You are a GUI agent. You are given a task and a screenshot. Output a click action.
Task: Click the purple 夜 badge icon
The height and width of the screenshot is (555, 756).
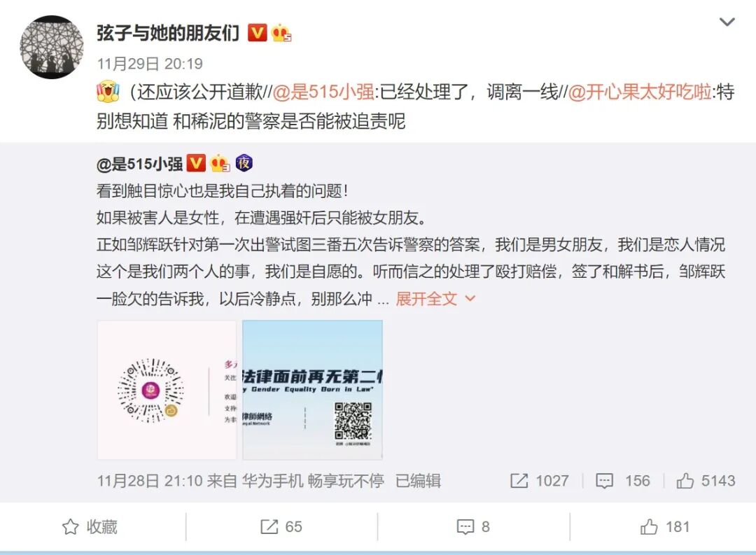coord(244,163)
